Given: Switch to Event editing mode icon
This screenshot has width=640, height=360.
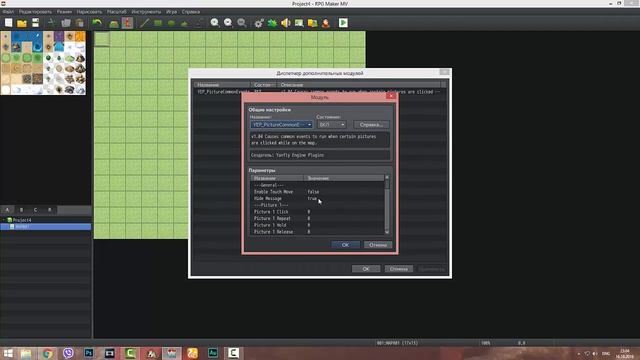Looking at the screenshot, I should pyautogui.click(x=127, y=23).
